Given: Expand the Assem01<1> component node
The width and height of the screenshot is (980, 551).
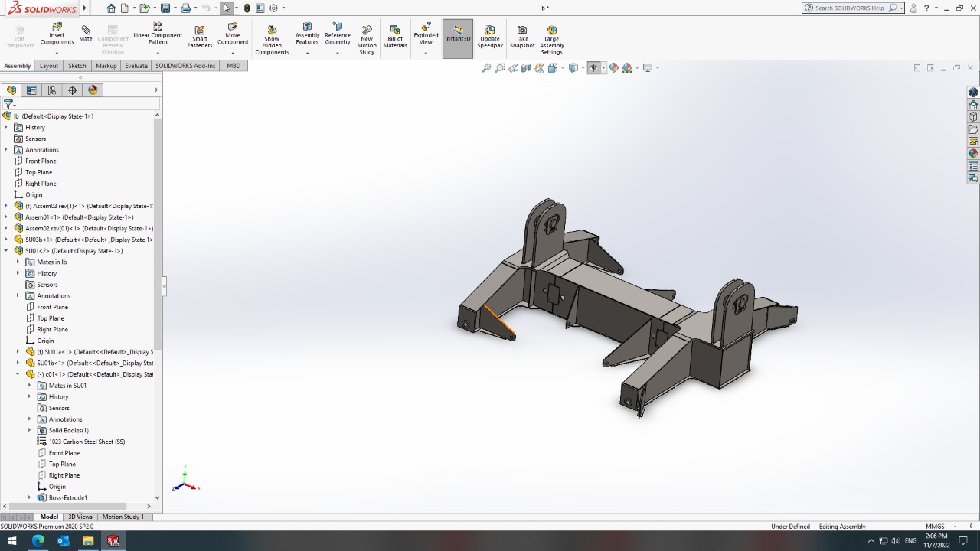Looking at the screenshot, I should point(6,217).
